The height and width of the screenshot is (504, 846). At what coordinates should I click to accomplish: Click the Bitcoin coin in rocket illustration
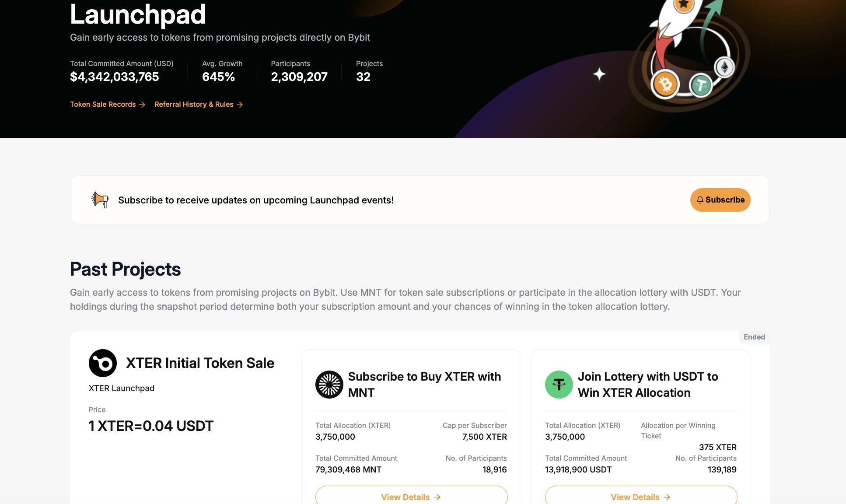coord(665,84)
